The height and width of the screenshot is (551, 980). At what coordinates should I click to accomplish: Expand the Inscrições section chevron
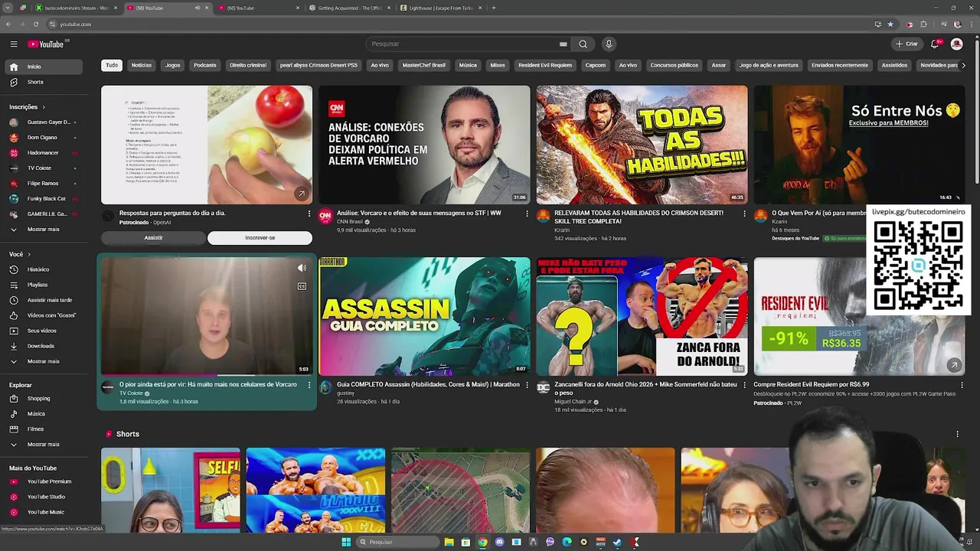[44, 107]
